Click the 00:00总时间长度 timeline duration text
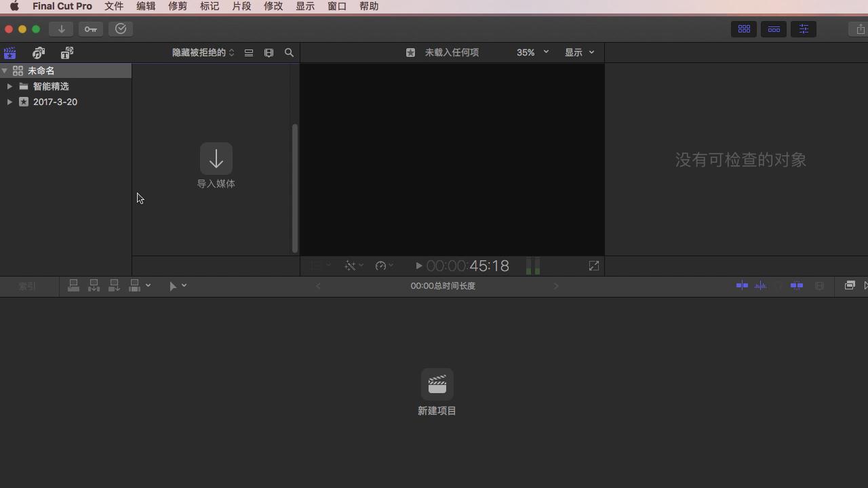Screen dimensions: 868x488 pos(443,286)
